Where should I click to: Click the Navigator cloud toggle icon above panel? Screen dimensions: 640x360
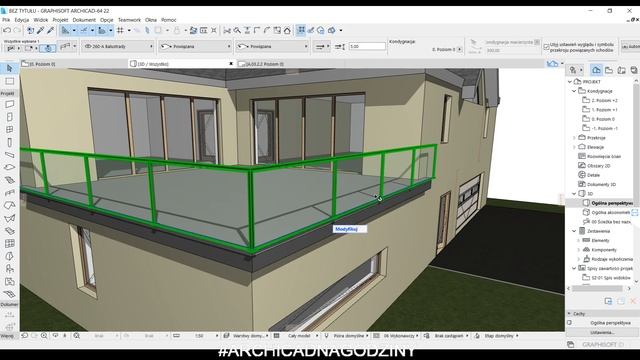point(552,64)
